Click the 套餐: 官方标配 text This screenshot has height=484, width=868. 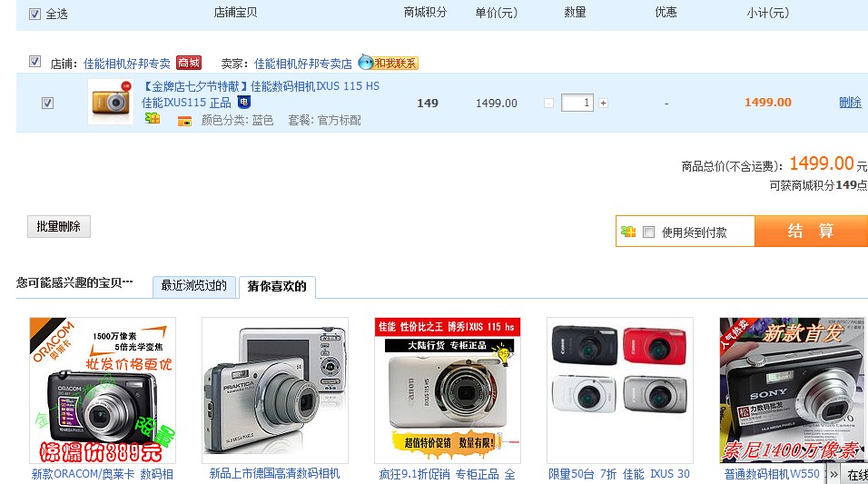click(324, 120)
